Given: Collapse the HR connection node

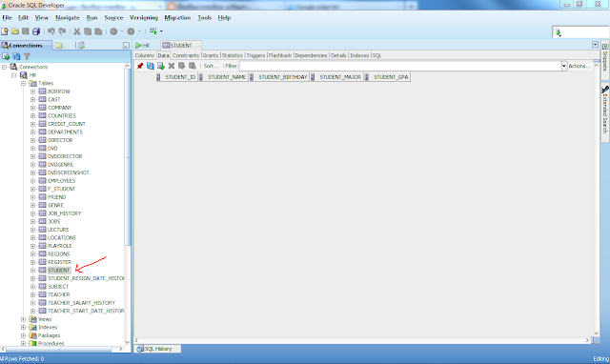Looking at the screenshot, I should 13,75.
